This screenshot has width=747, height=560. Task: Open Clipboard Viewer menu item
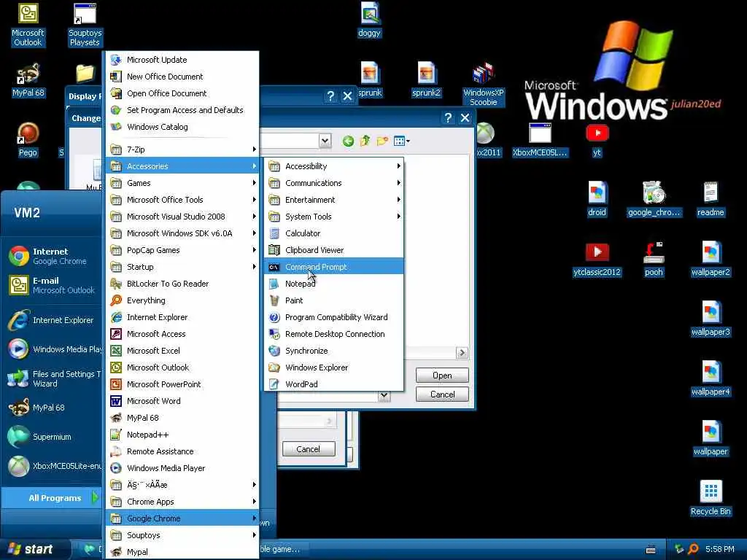point(333,250)
